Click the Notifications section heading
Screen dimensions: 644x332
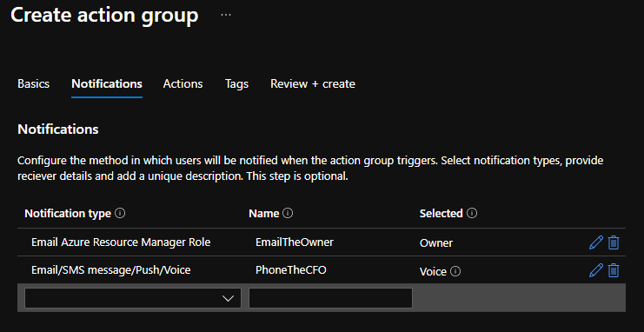click(x=58, y=129)
